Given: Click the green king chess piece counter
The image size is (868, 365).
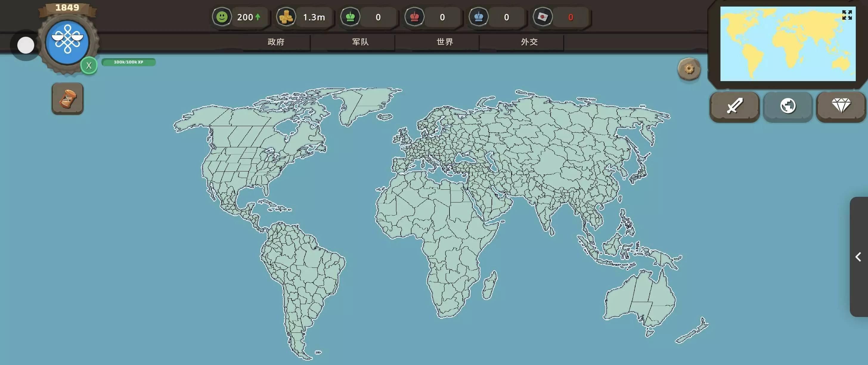Looking at the screenshot, I should tap(350, 17).
